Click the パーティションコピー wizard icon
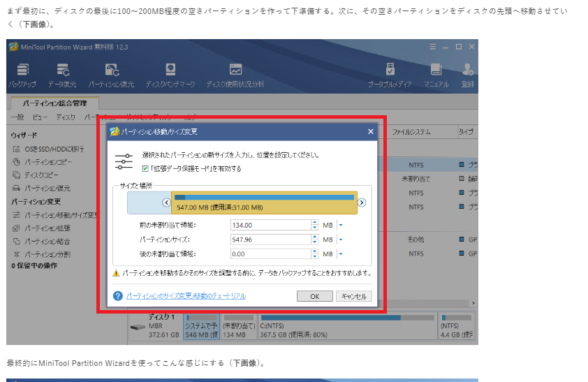The image size is (588, 382). click(16, 162)
